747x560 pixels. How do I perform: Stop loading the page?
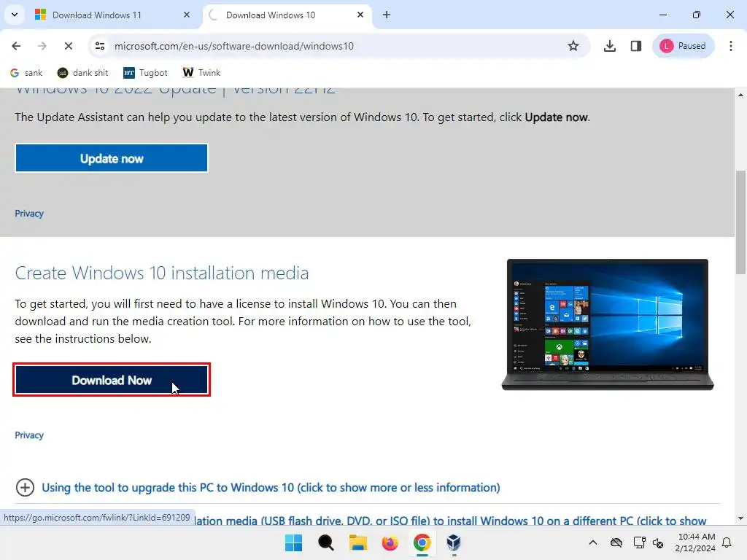(69, 46)
